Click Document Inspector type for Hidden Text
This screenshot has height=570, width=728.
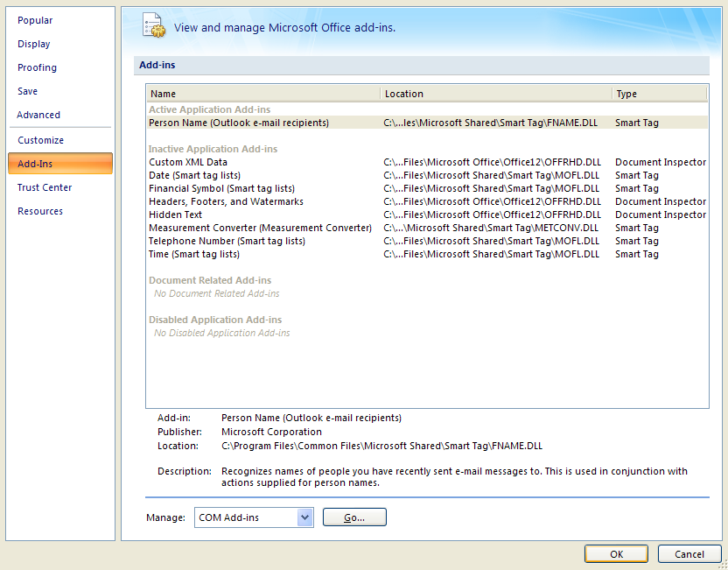click(x=661, y=215)
